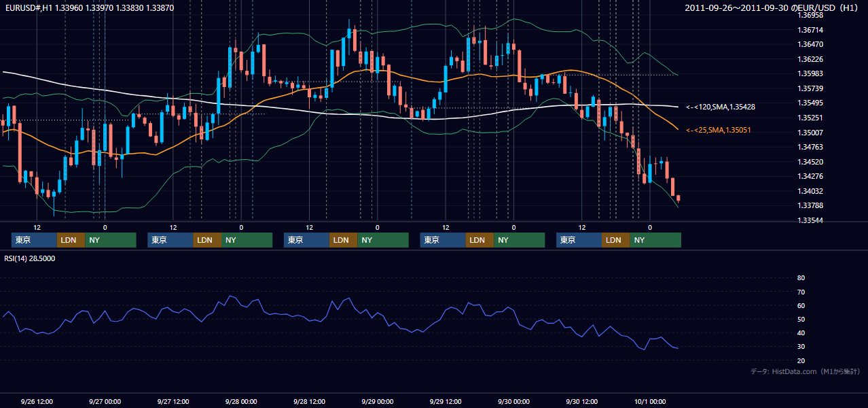Select the 9/28 00:00 time axis label
868x408 pixels.
tap(241, 401)
